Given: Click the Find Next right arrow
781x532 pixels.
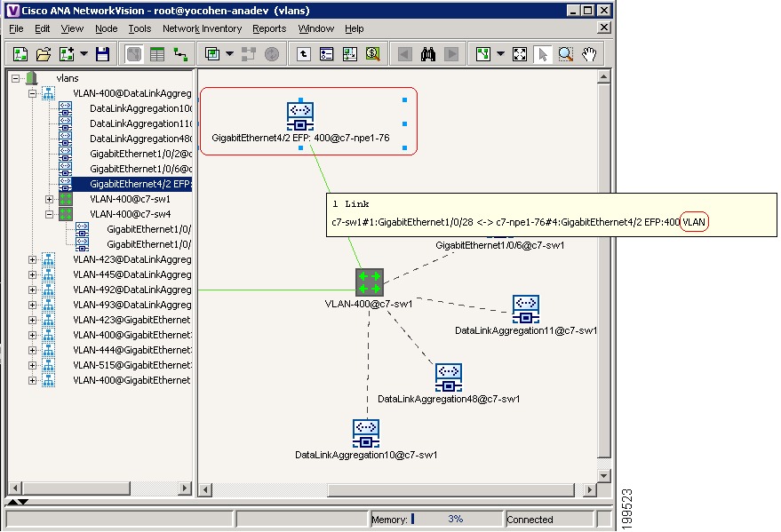Looking at the screenshot, I should pyautogui.click(x=451, y=54).
